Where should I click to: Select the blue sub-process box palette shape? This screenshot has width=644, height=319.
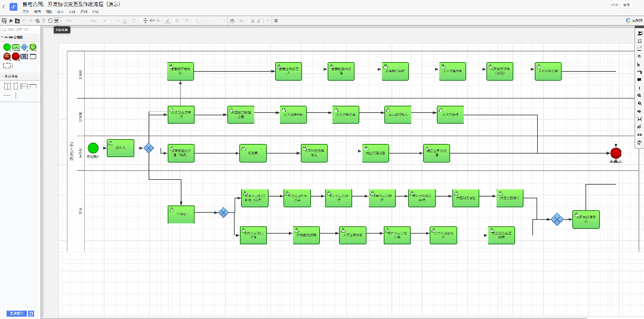[x=24, y=56]
